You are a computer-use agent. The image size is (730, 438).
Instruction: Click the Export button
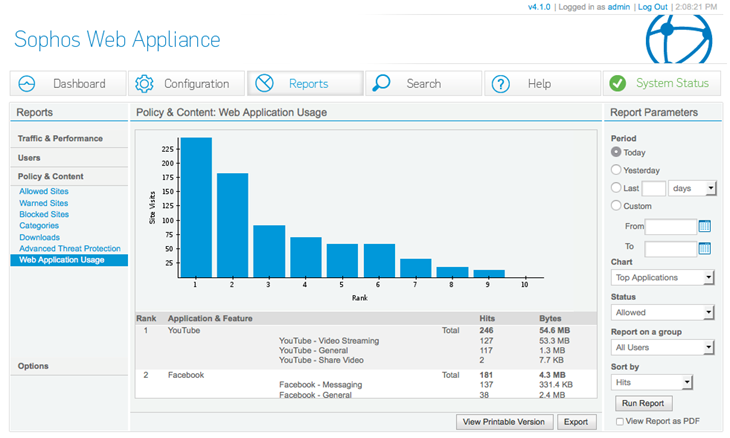[x=576, y=422]
